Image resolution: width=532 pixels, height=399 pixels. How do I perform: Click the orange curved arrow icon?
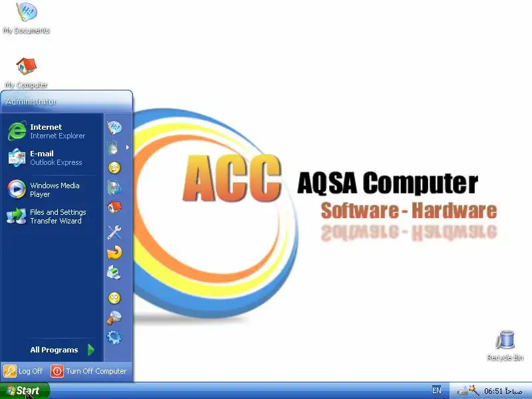(114, 253)
